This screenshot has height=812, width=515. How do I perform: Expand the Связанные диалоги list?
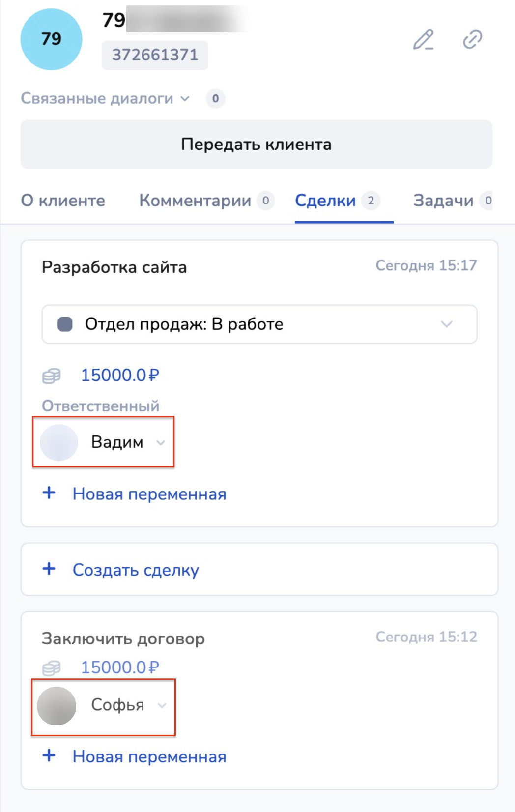tap(105, 99)
